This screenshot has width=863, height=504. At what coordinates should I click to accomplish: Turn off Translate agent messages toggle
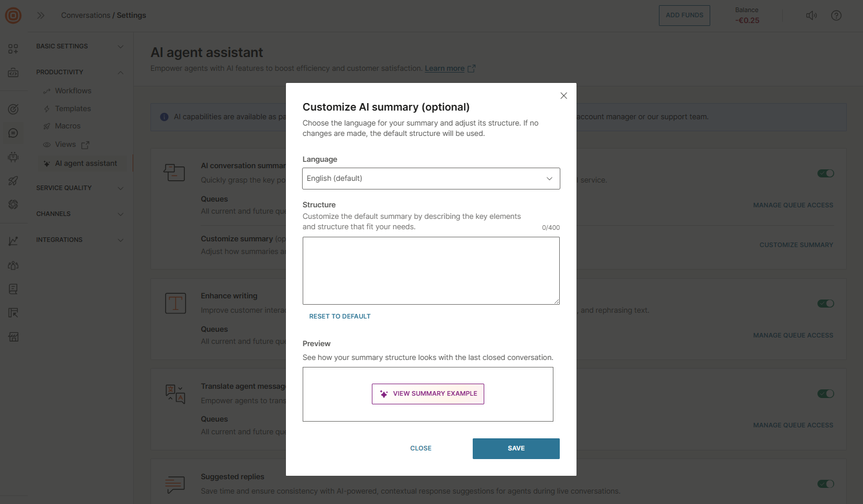[826, 394]
